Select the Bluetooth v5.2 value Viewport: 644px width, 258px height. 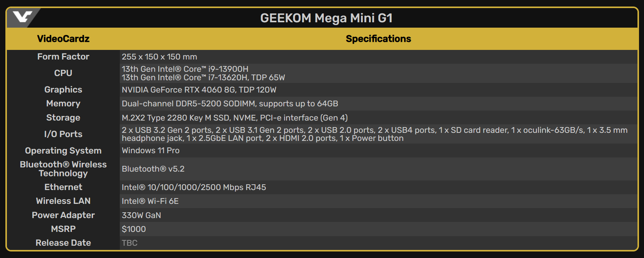click(153, 169)
